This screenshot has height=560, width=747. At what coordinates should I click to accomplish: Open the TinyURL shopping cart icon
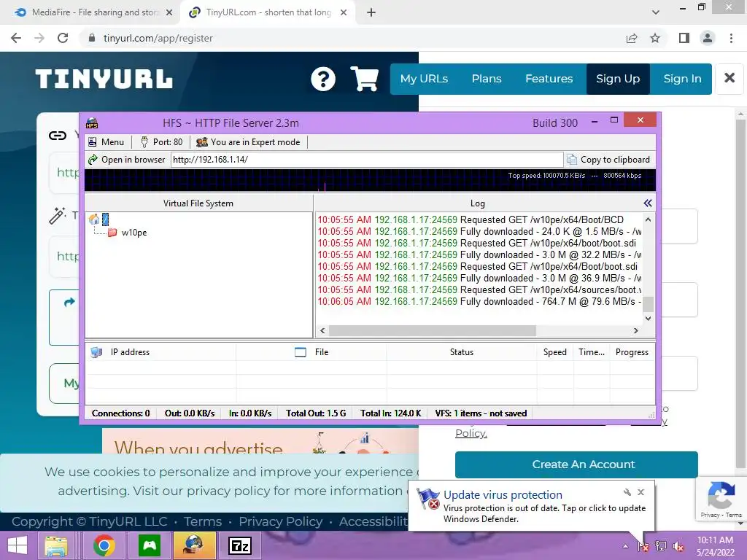point(365,79)
